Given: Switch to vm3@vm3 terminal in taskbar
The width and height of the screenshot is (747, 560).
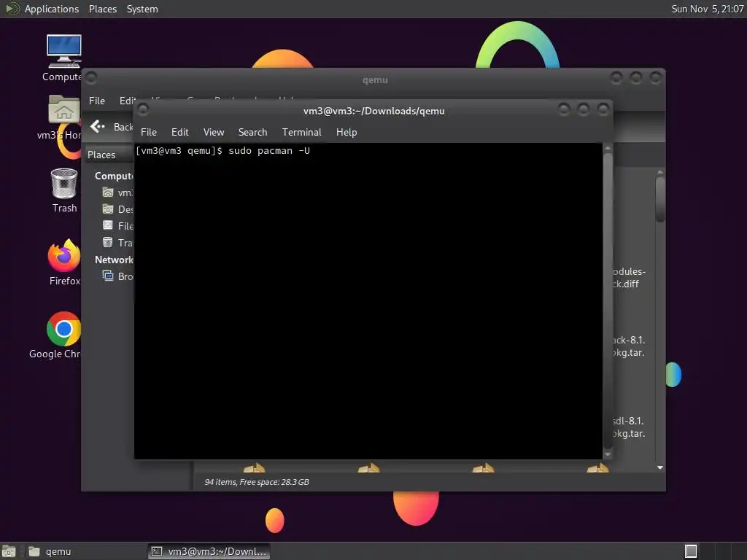Looking at the screenshot, I should [209, 551].
